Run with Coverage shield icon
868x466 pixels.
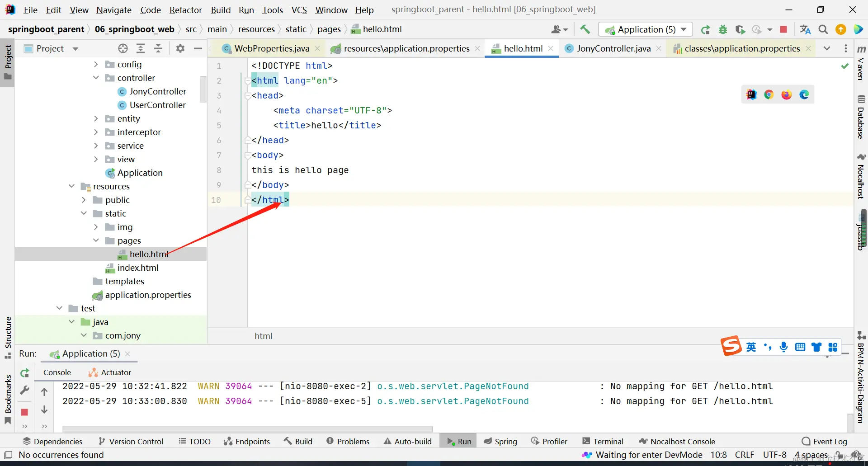pos(740,30)
